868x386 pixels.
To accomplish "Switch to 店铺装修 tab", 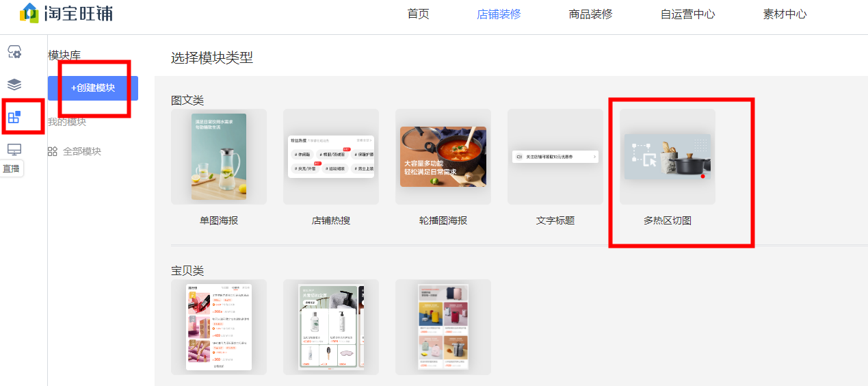I will click(x=499, y=14).
